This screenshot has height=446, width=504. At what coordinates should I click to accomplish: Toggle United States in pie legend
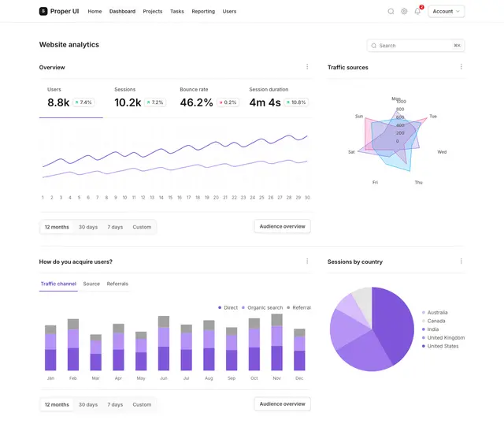point(440,346)
